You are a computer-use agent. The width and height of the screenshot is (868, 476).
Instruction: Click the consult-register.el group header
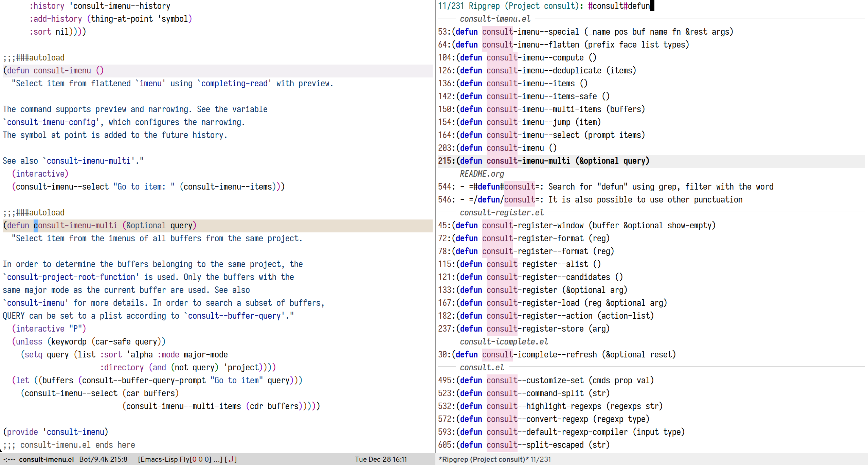(x=502, y=212)
